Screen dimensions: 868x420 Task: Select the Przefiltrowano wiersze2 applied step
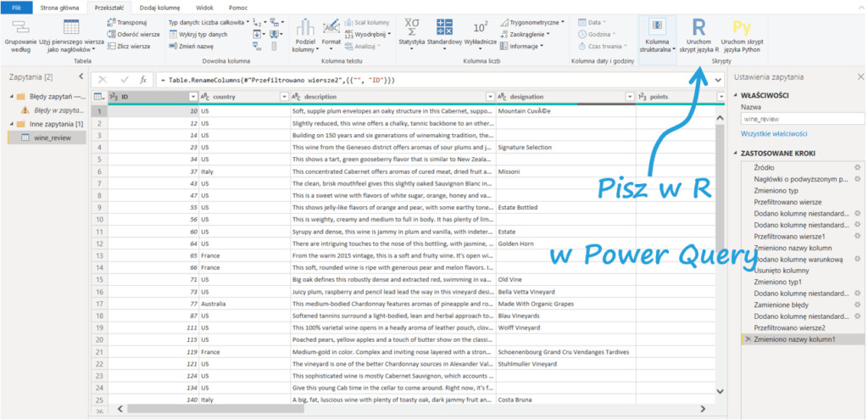point(789,327)
